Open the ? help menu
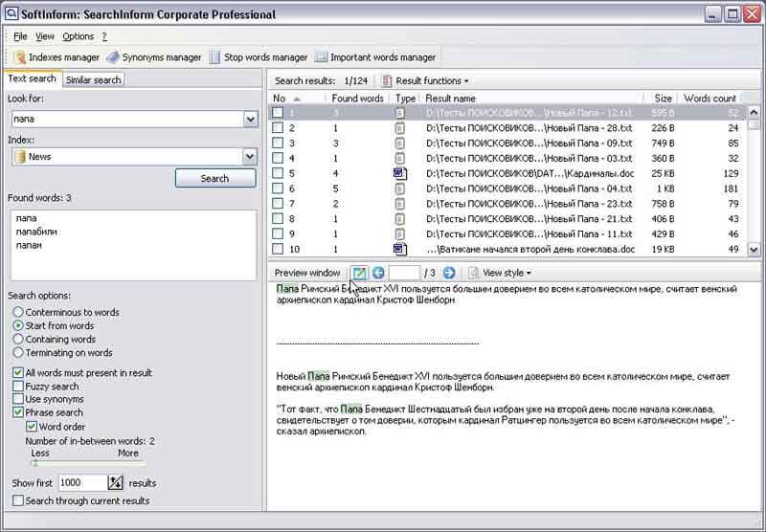 tap(104, 36)
